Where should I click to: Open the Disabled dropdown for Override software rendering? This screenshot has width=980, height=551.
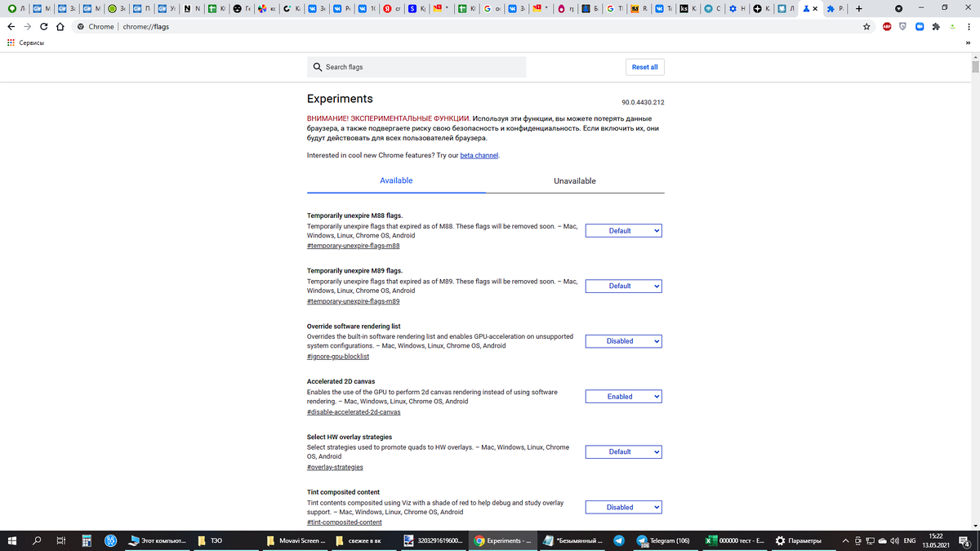click(x=623, y=341)
